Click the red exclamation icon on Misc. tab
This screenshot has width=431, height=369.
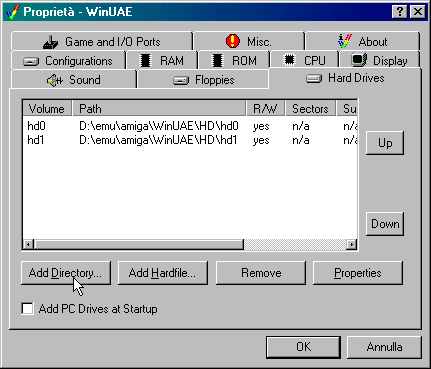tap(233, 41)
